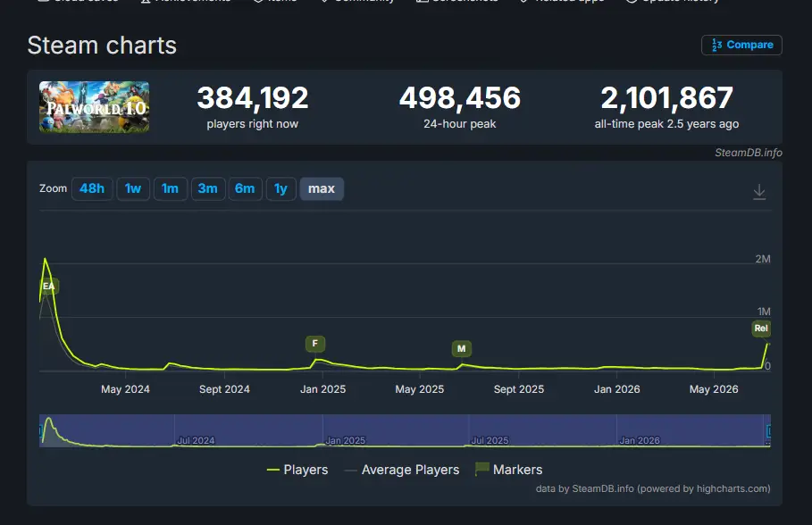This screenshot has width=812, height=525.
Task: Click the Rel chart marker
Action: click(x=761, y=329)
